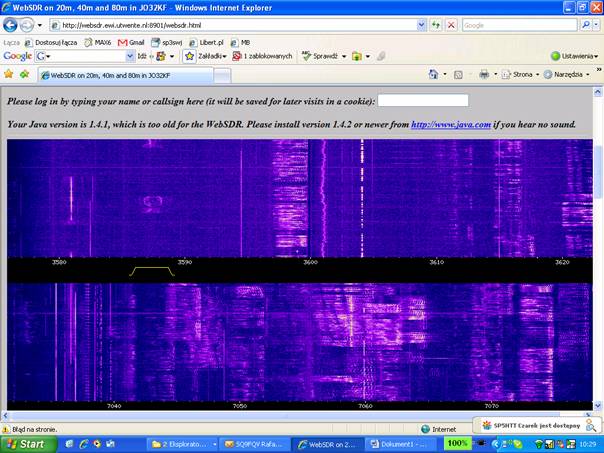
Task: Refresh the page with the green arrows icon
Action: tap(435, 24)
